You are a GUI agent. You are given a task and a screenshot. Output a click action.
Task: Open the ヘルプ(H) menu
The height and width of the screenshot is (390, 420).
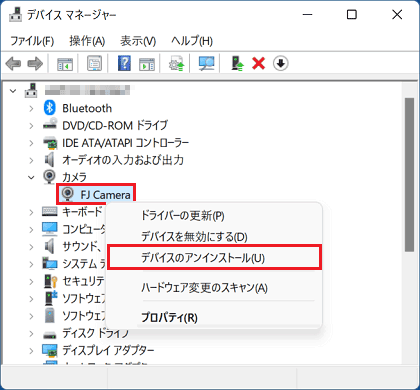coord(192,41)
